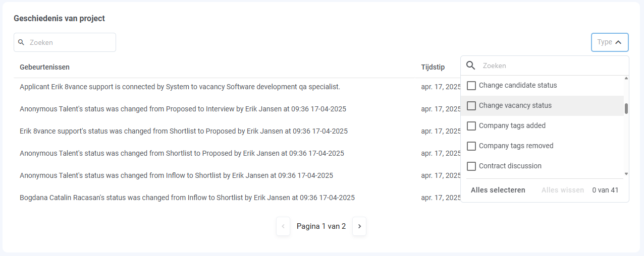
Task: Toggle Contract discussion checkbox
Action: pyautogui.click(x=471, y=166)
